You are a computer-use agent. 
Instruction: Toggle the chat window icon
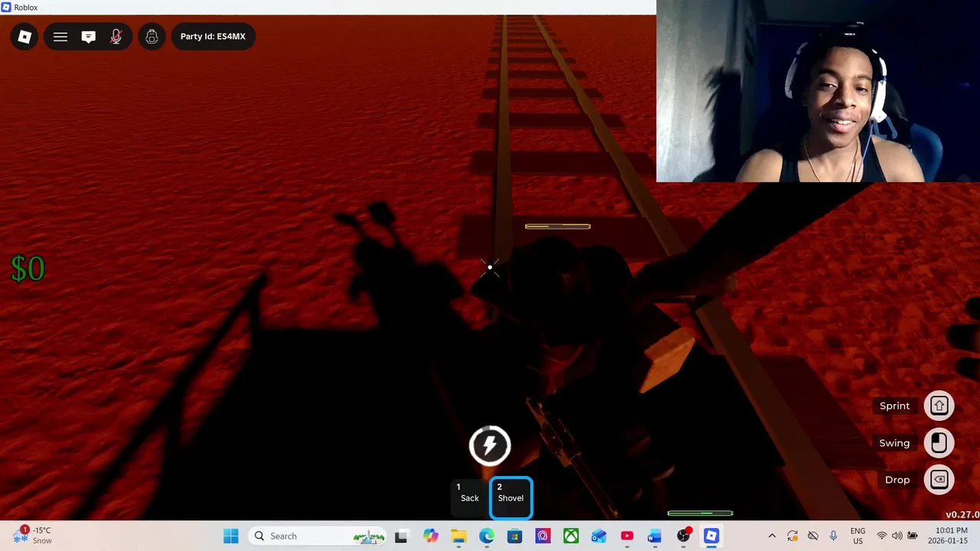[x=89, y=37]
